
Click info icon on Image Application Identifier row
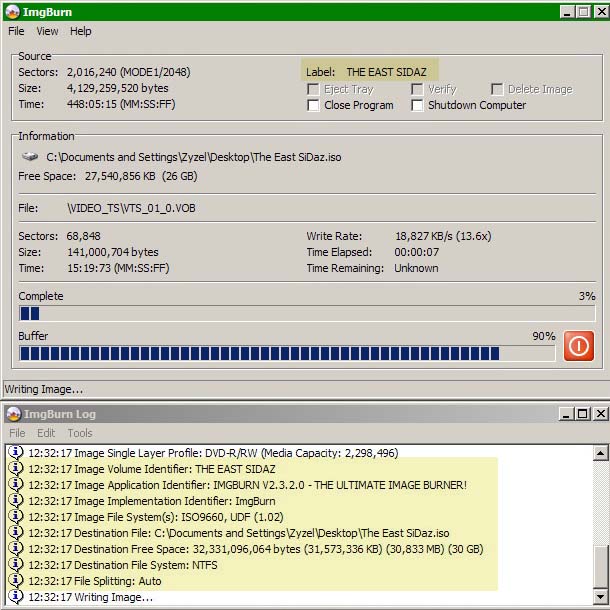(16, 484)
